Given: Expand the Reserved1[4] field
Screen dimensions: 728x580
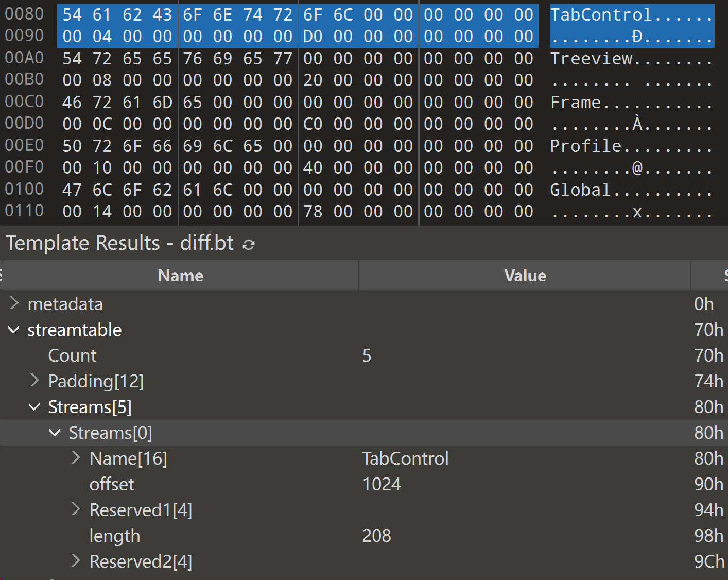Looking at the screenshot, I should pyautogui.click(x=76, y=509).
